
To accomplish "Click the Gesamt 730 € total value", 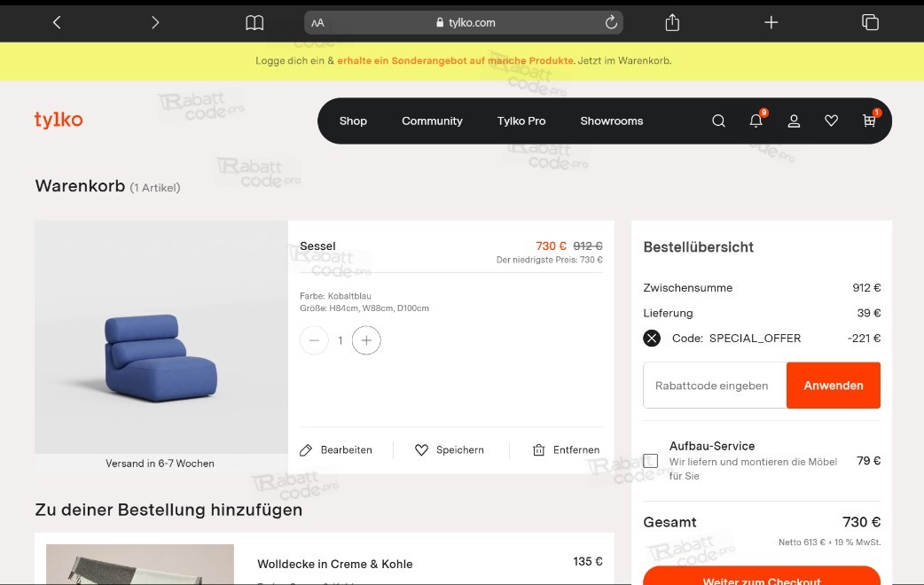I will 861,522.
